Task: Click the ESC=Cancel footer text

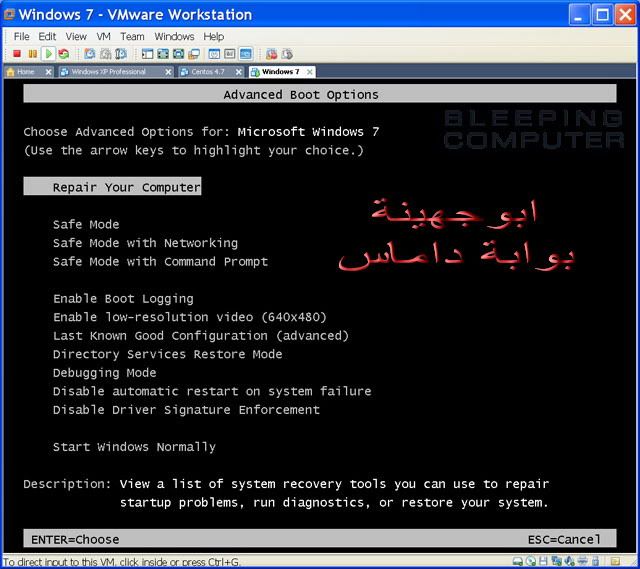Action: 564,540
